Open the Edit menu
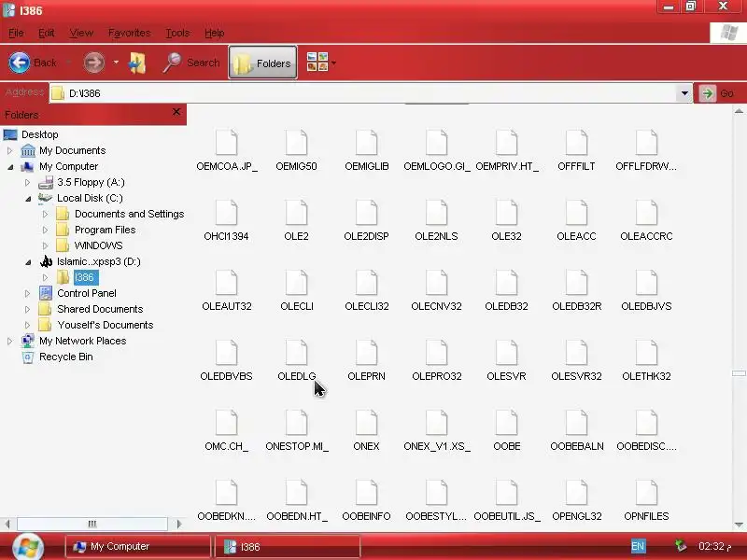Screen dimensions: 747x560 tap(46, 33)
